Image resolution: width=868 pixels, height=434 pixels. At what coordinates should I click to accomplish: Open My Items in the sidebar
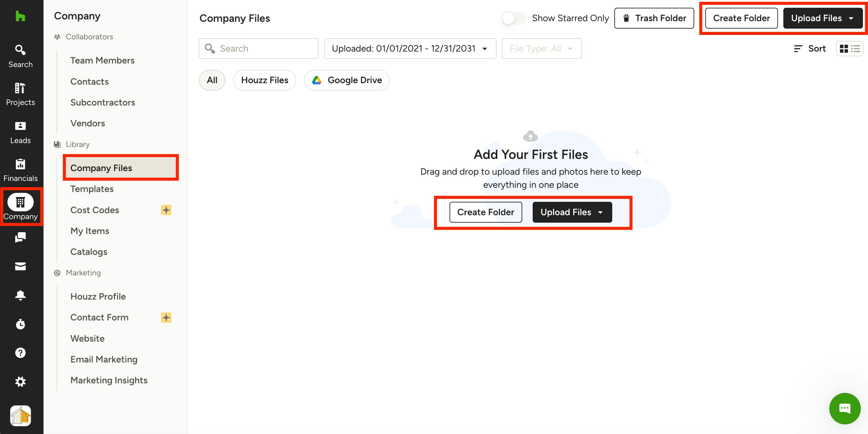coord(90,231)
